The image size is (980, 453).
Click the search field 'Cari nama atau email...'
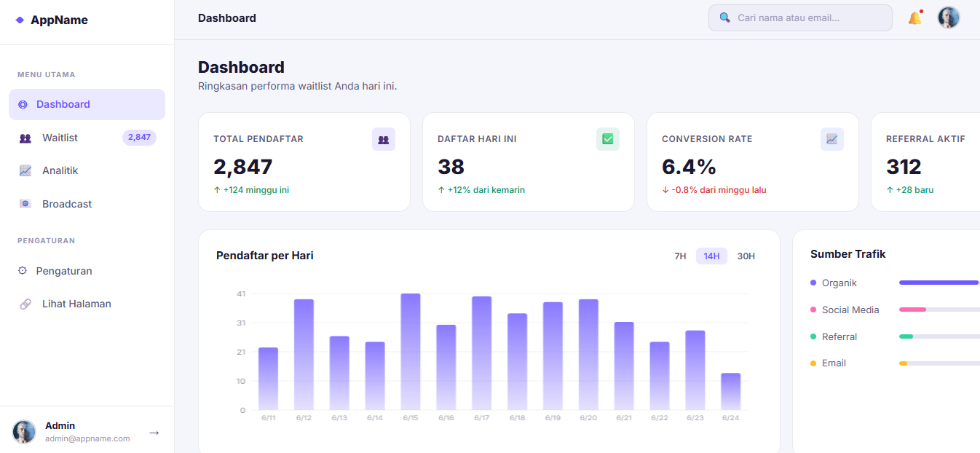click(x=800, y=17)
